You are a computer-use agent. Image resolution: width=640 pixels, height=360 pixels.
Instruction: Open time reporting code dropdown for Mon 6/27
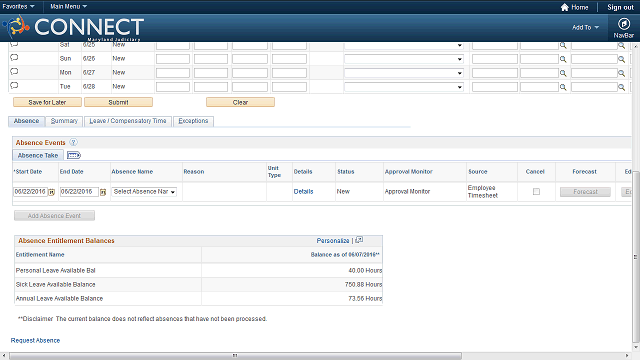tap(404, 73)
